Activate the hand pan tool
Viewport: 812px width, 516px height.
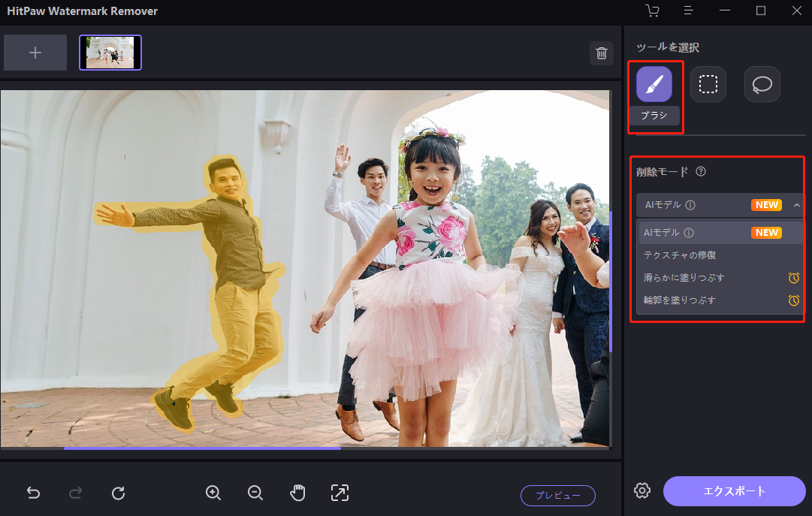pos(297,493)
